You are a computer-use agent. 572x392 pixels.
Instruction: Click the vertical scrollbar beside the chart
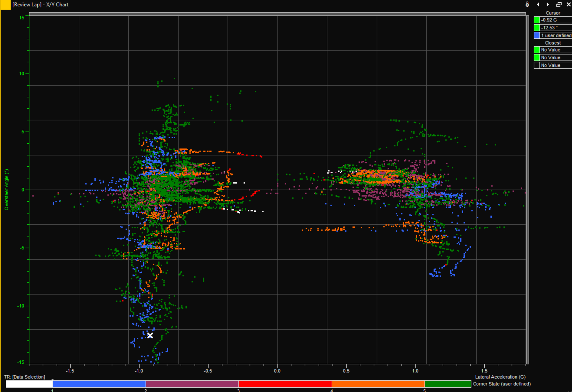[527, 190]
